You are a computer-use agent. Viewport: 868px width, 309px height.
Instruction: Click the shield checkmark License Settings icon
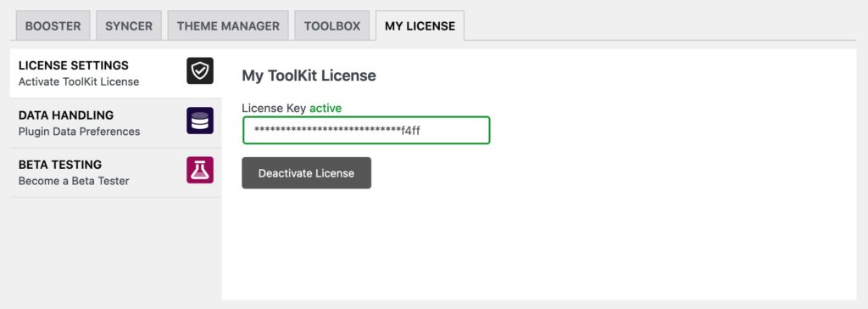tap(200, 71)
